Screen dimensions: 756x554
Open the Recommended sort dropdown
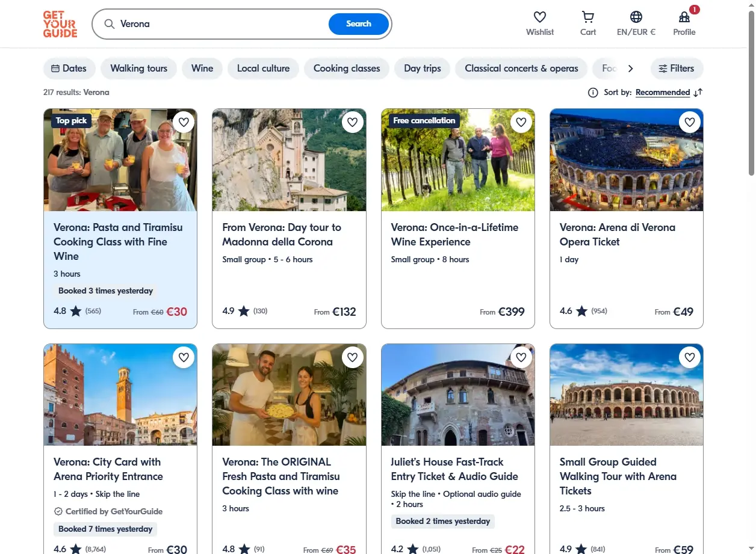[x=663, y=93]
